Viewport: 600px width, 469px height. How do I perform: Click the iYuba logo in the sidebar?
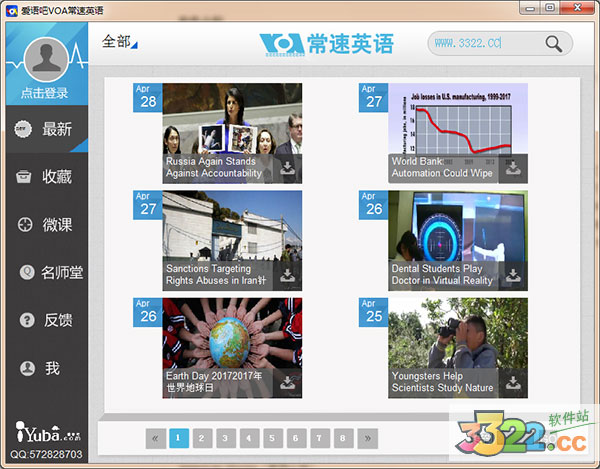[48, 432]
